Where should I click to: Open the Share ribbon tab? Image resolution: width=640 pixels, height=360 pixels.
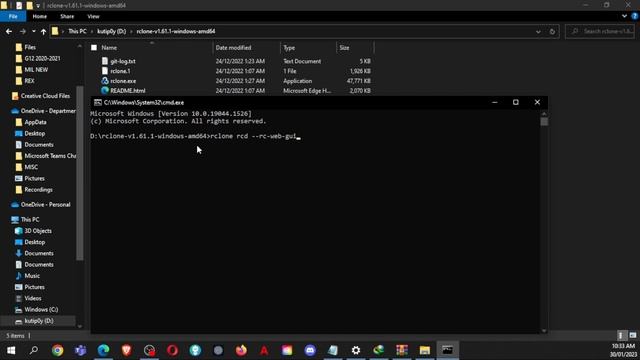[67, 16]
